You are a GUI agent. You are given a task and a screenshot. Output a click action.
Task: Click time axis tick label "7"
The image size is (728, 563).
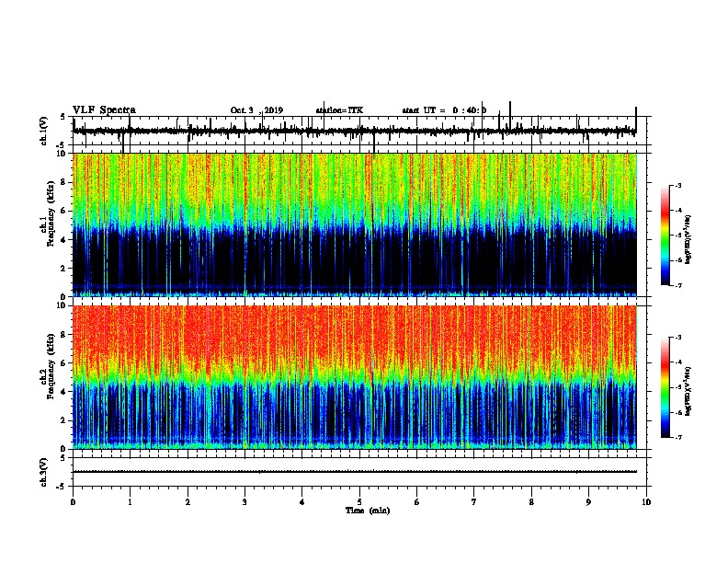(x=474, y=502)
